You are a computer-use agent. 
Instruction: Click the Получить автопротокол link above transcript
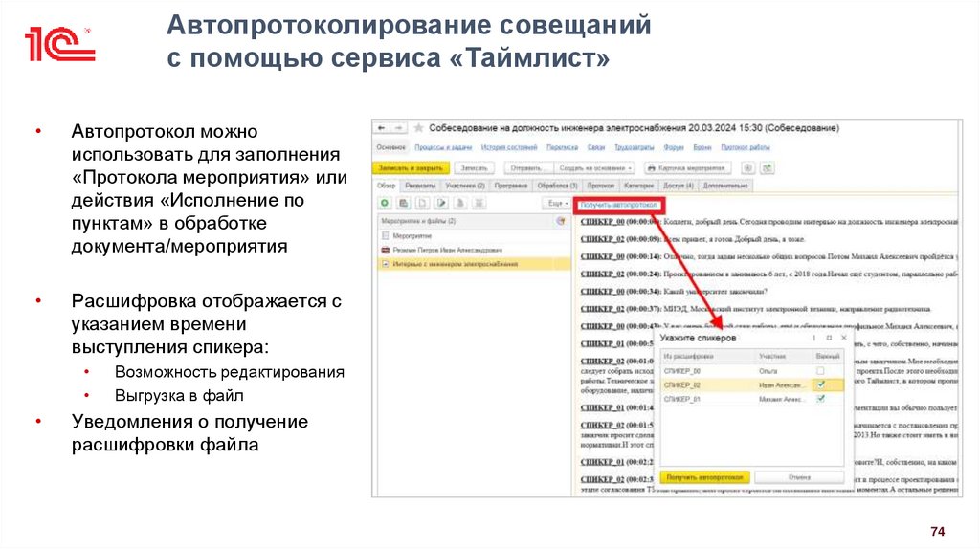click(619, 205)
